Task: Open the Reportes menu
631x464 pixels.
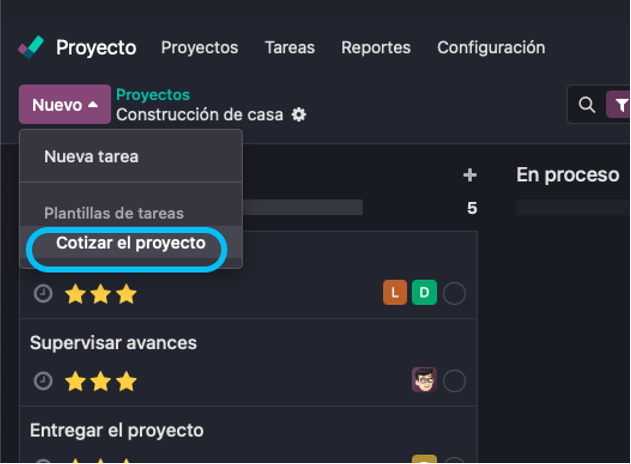Action: [376, 47]
